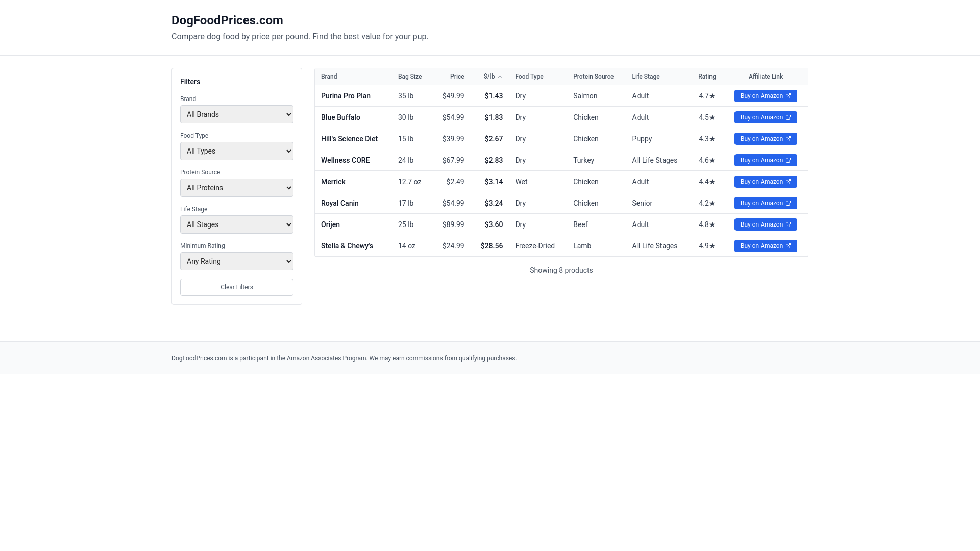Click the Clear Filters button
The height and width of the screenshot is (551, 980).
(x=237, y=287)
